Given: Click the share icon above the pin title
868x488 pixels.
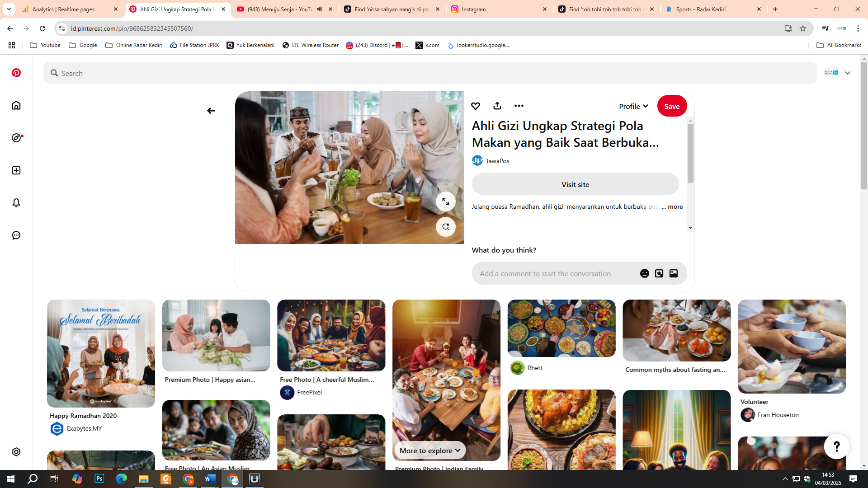Looking at the screenshot, I should coord(497,106).
